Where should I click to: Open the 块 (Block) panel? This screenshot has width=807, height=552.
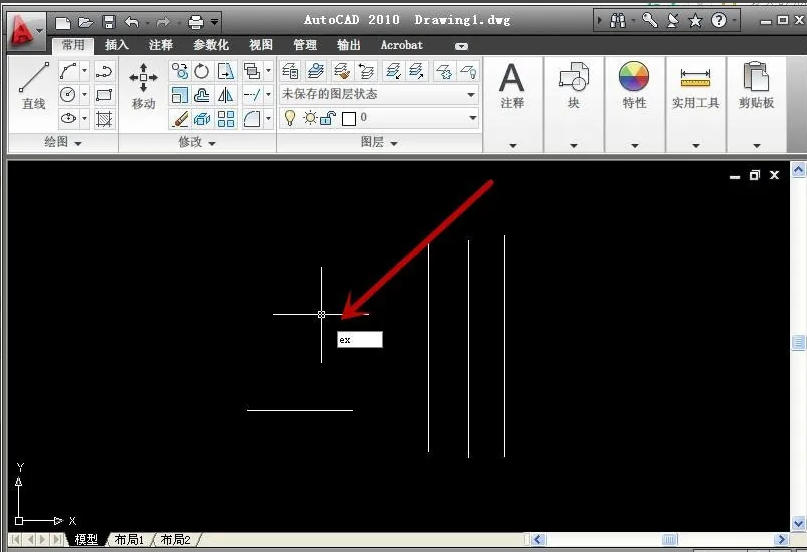tap(573, 86)
